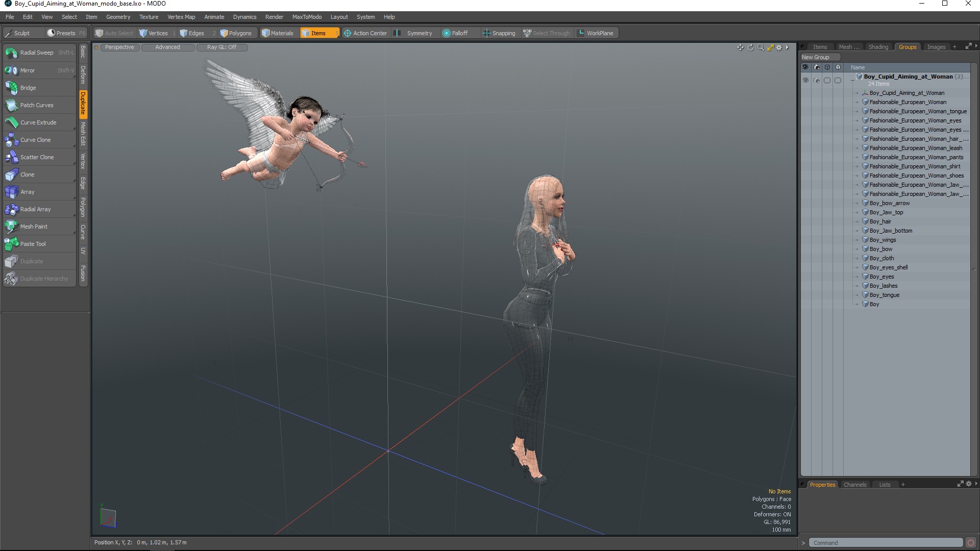Expand the Boy_wings item node
This screenshot has width=980, height=551.
(x=857, y=240)
